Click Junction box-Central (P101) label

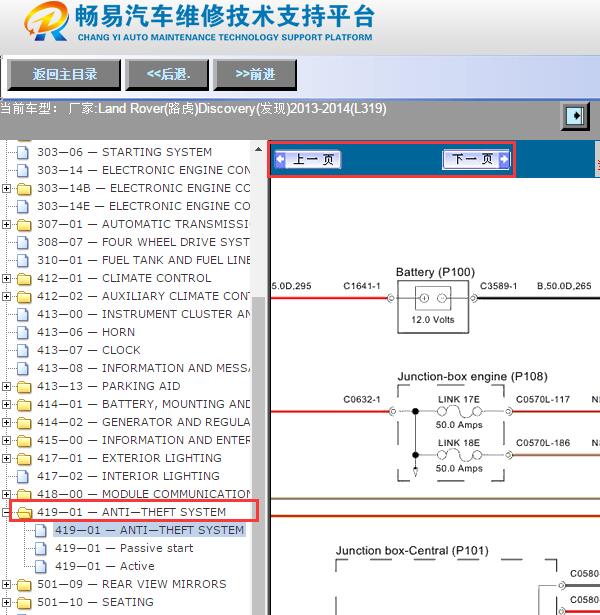click(x=412, y=551)
